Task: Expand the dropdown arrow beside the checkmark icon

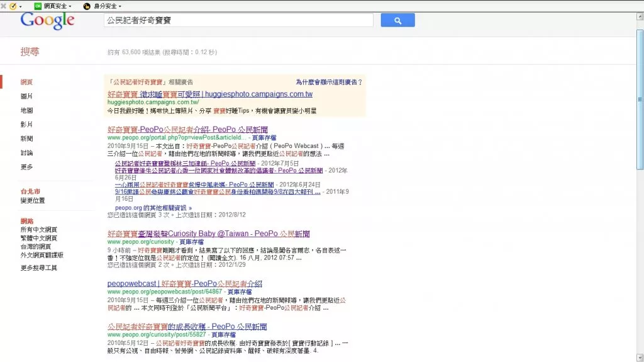Action: tap(20, 6)
